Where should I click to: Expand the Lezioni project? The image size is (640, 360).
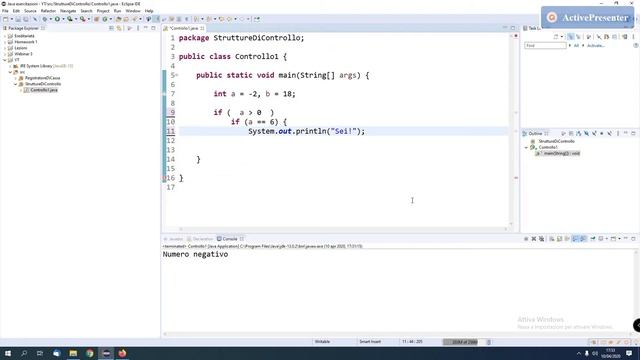(x=5, y=48)
